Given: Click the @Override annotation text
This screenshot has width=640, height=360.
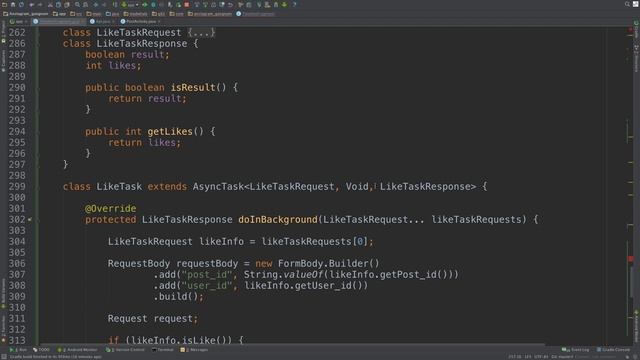Looking at the screenshot, I should pyautogui.click(x=111, y=209).
